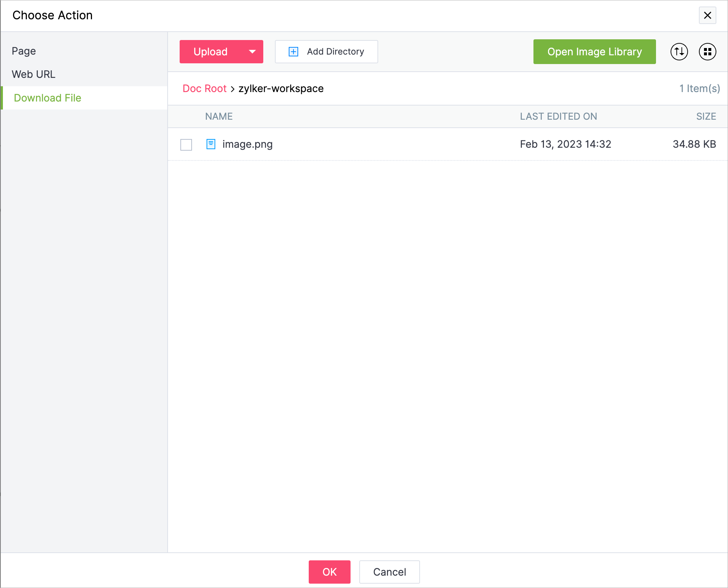Select the Web URL action option
The width and height of the screenshot is (728, 588).
tap(33, 74)
